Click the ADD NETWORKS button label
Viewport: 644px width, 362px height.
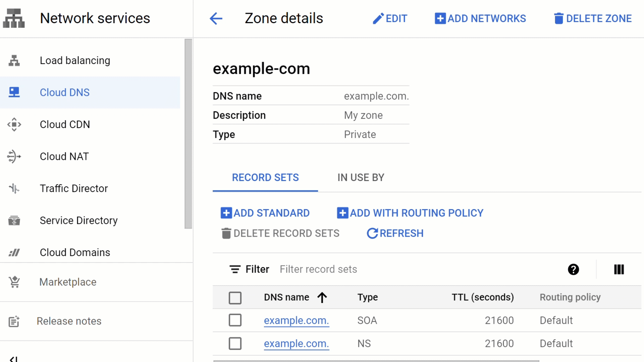click(x=487, y=18)
